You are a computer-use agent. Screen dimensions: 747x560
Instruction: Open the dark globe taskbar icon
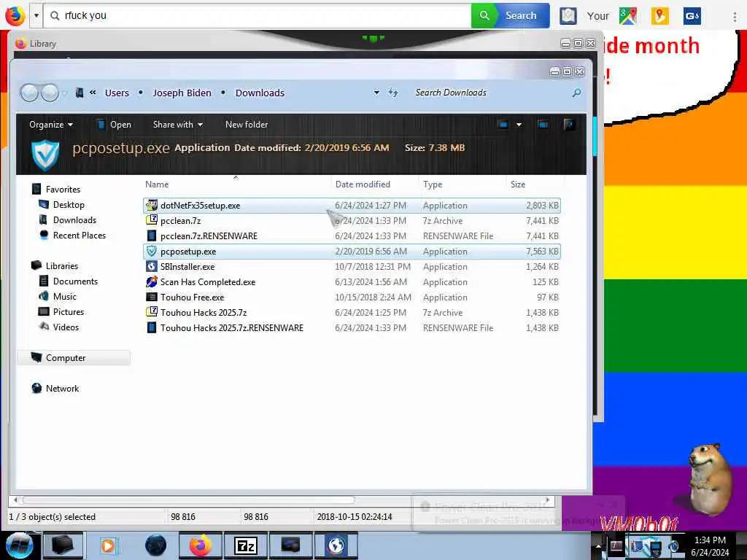[x=156, y=545]
